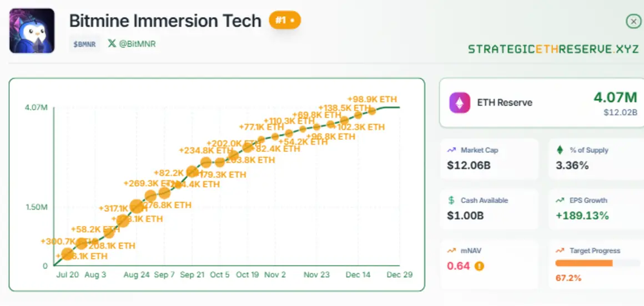The width and height of the screenshot is (644, 306).
Task: Click the mNAV trend icon
Action: 451,251
